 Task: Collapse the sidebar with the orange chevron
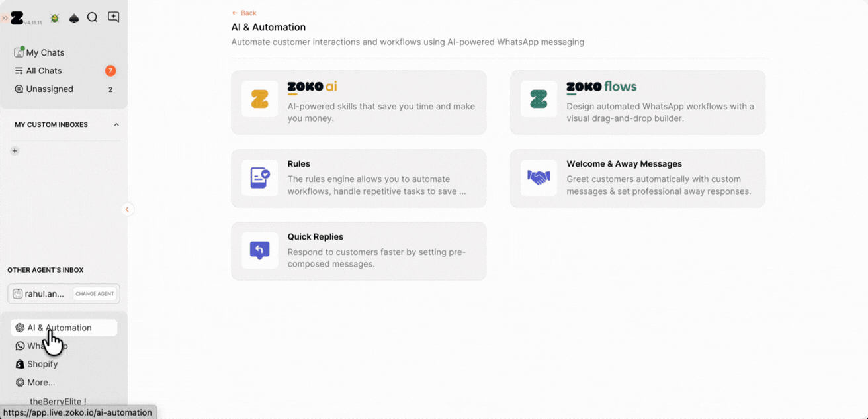tap(127, 209)
